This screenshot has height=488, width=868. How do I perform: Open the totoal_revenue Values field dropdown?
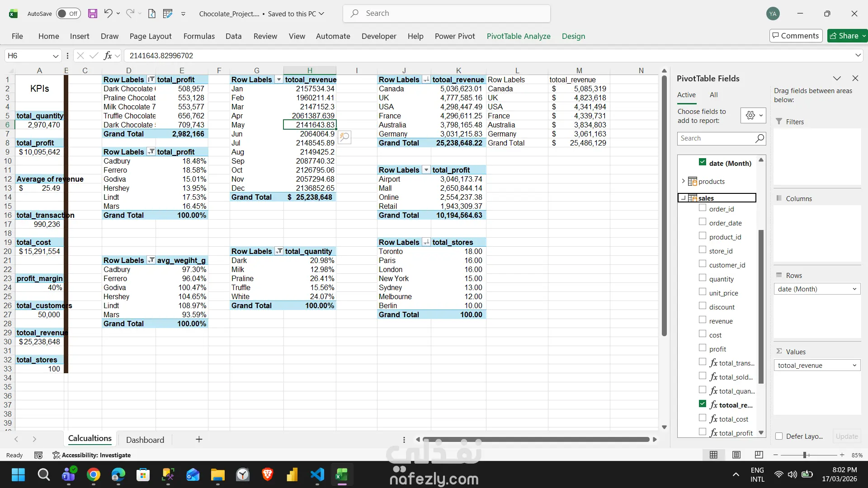click(854, 366)
